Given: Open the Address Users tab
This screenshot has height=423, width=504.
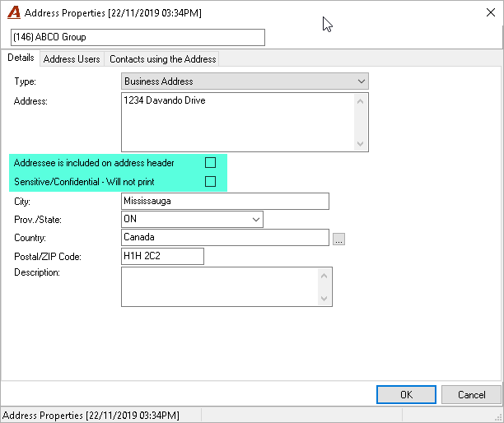Looking at the screenshot, I should (x=72, y=59).
